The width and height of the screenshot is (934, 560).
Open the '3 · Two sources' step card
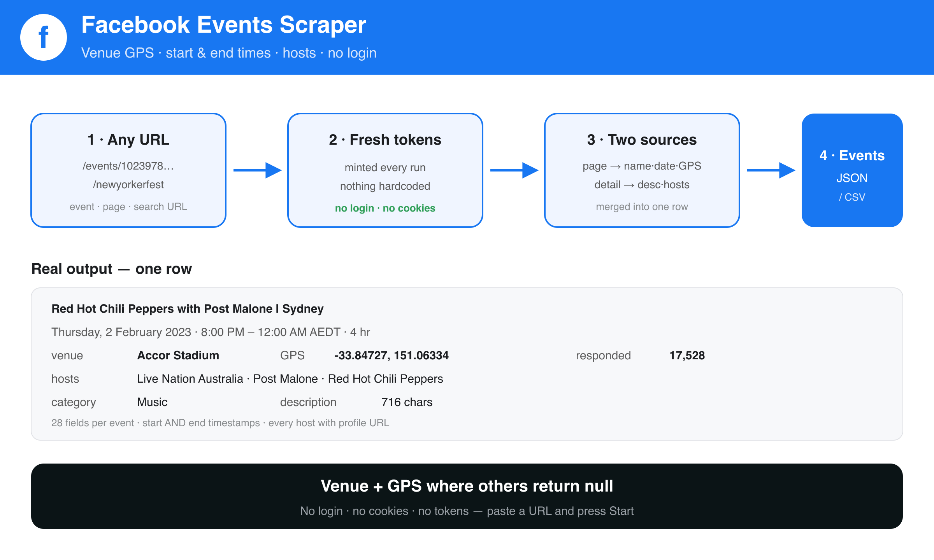pos(642,170)
